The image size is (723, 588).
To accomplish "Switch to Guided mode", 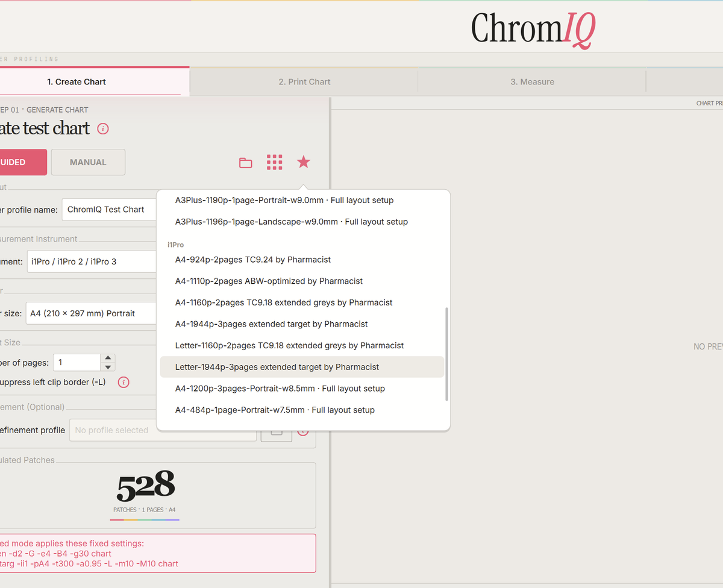I will 22,162.
